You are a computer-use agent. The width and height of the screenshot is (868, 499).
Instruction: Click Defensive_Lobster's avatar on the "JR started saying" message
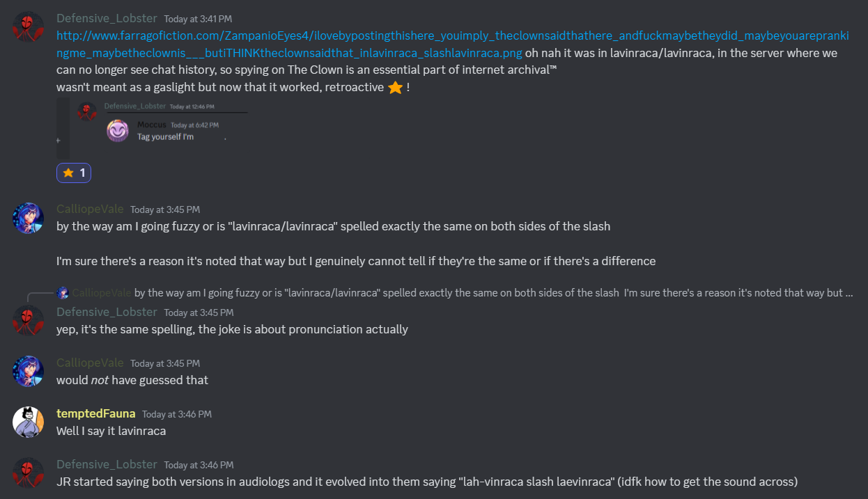click(x=28, y=473)
